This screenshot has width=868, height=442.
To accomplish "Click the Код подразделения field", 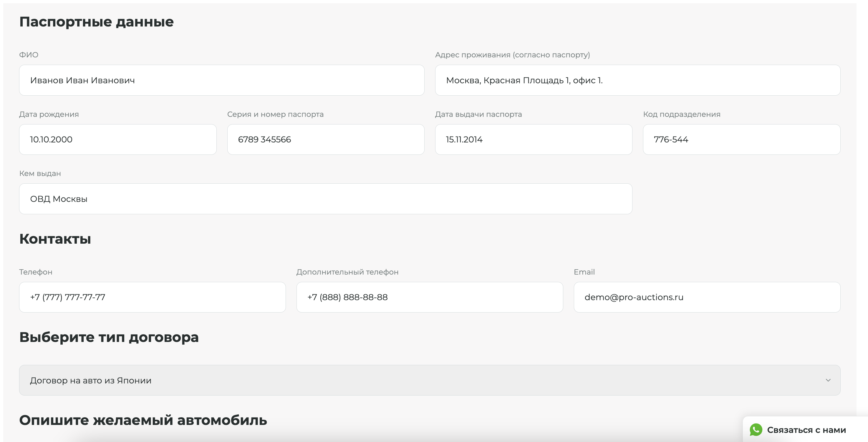I will (742, 139).
